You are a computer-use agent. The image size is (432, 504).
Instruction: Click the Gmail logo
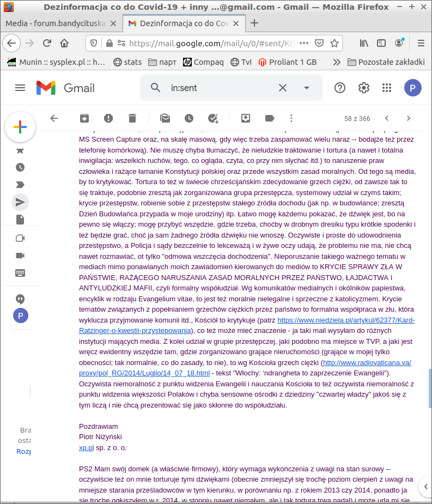[65, 88]
